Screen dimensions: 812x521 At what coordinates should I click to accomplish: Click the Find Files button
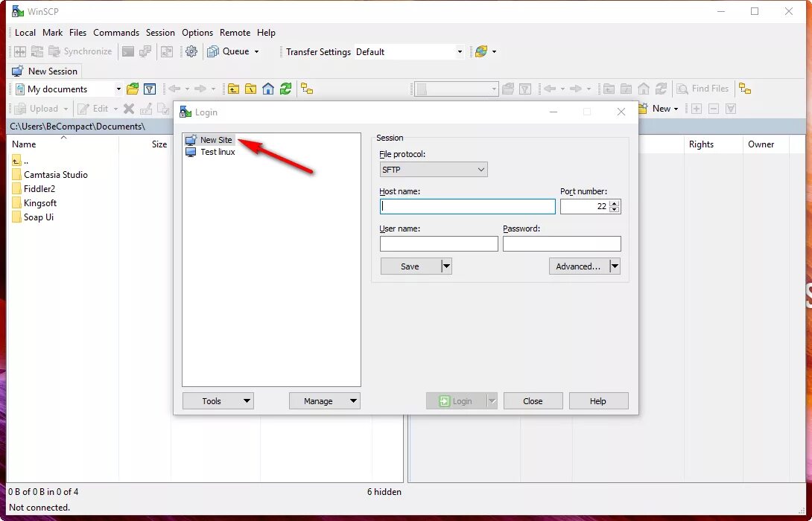tap(702, 89)
